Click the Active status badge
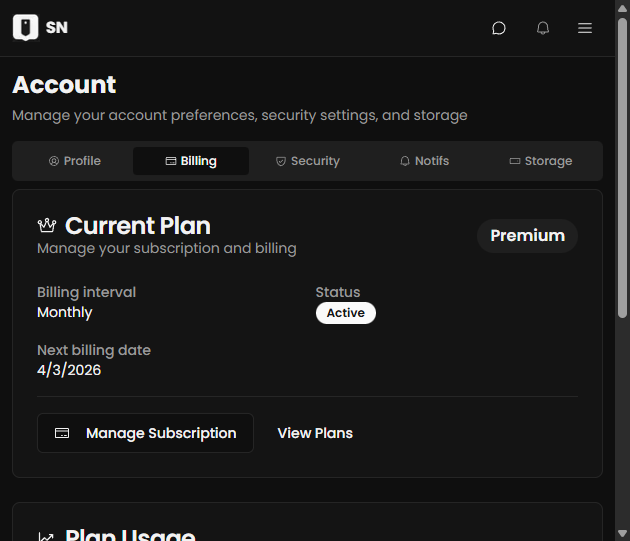The width and height of the screenshot is (630, 541). click(346, 313)
